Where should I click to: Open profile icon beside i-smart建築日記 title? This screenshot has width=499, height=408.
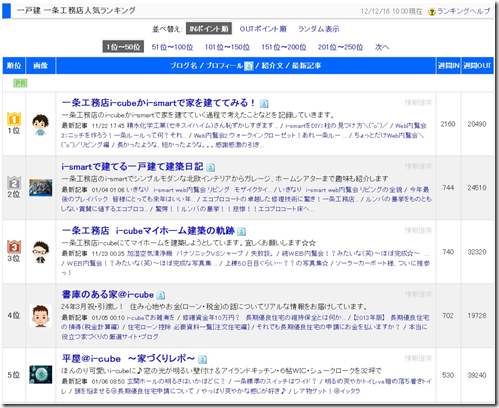click(x=210, y=167)
